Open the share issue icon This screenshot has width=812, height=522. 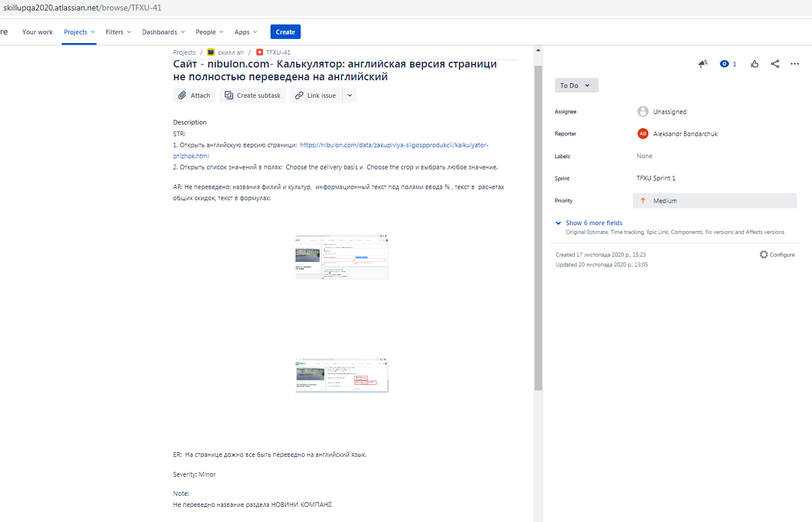tap(775, 64)
